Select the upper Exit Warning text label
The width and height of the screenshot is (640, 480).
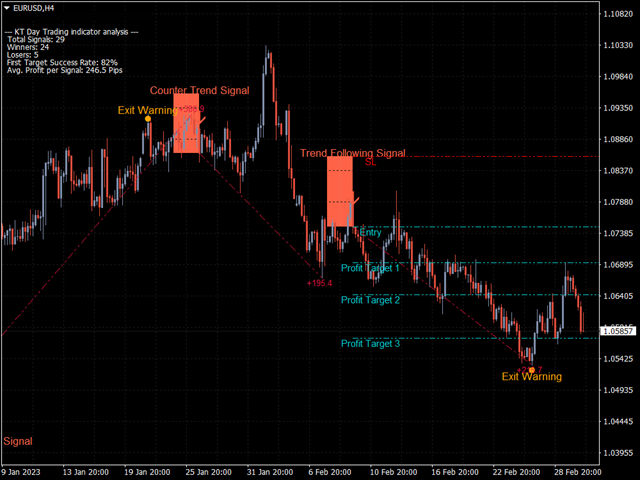click(x=148, y=110)
